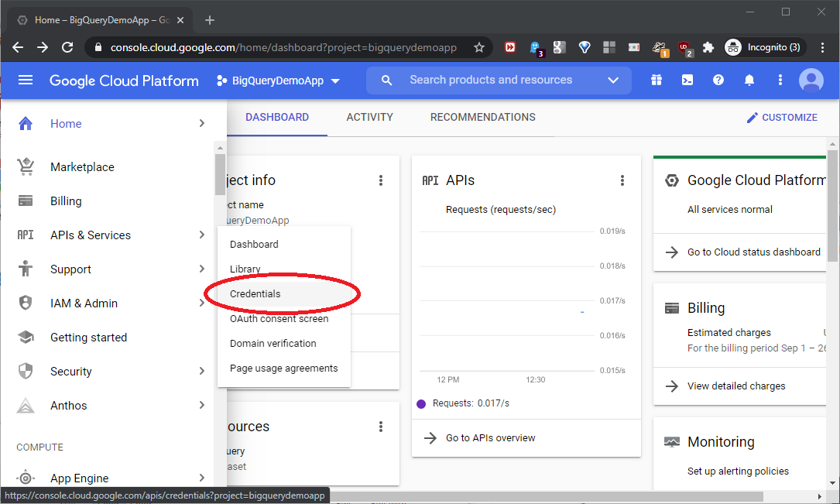The image size is (840, 504).
Task: Expand the Home submenu chevron
Action: point(201,123)
